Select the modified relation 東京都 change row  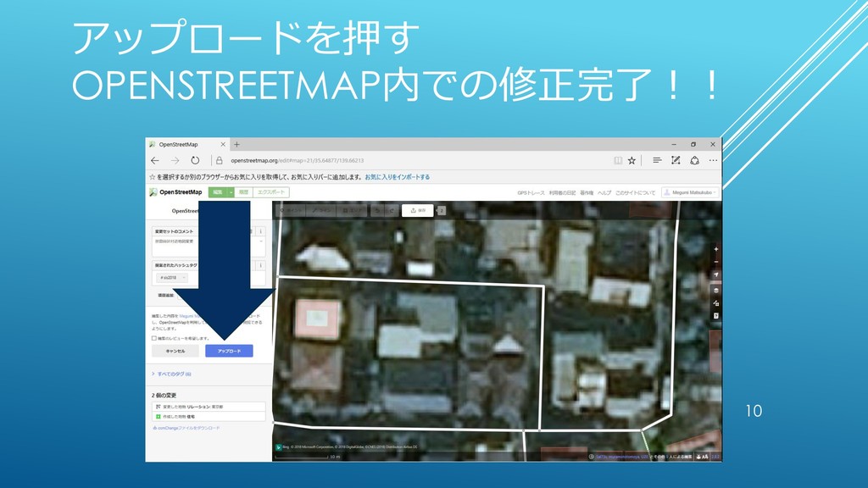[x=209, y=407]
